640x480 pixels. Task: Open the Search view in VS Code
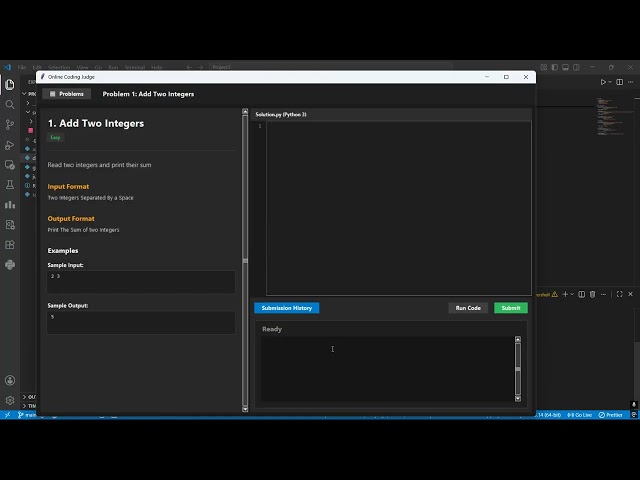point(10,104)
